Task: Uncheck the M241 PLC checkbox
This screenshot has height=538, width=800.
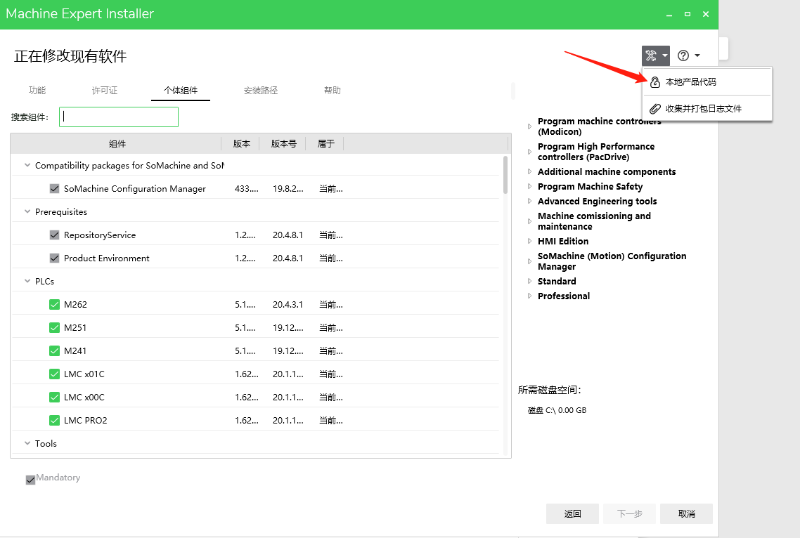Action: 55,351
